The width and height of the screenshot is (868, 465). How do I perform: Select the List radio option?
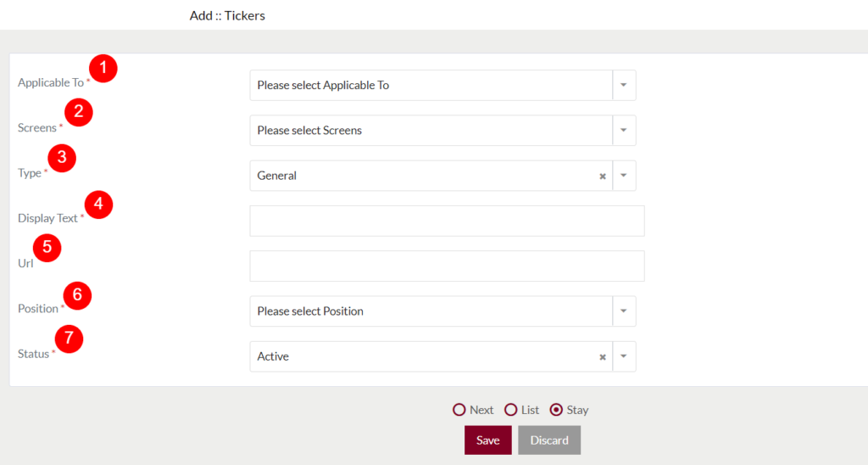510,410
